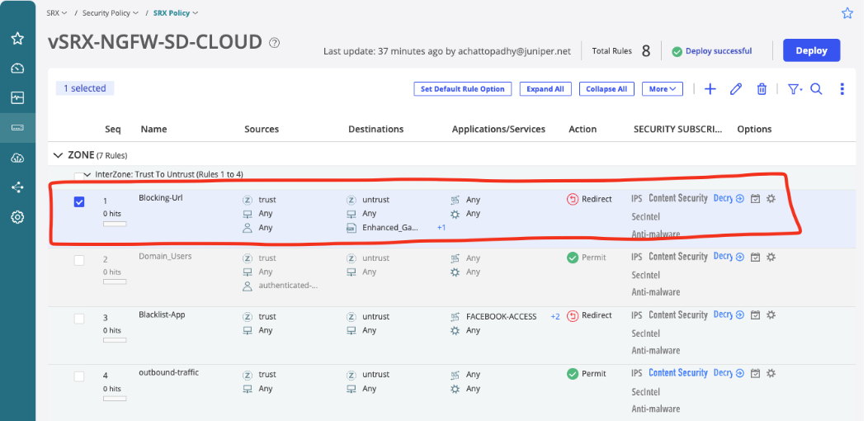Click the Enhanced_Ga... destination entry

click(389, 228)
